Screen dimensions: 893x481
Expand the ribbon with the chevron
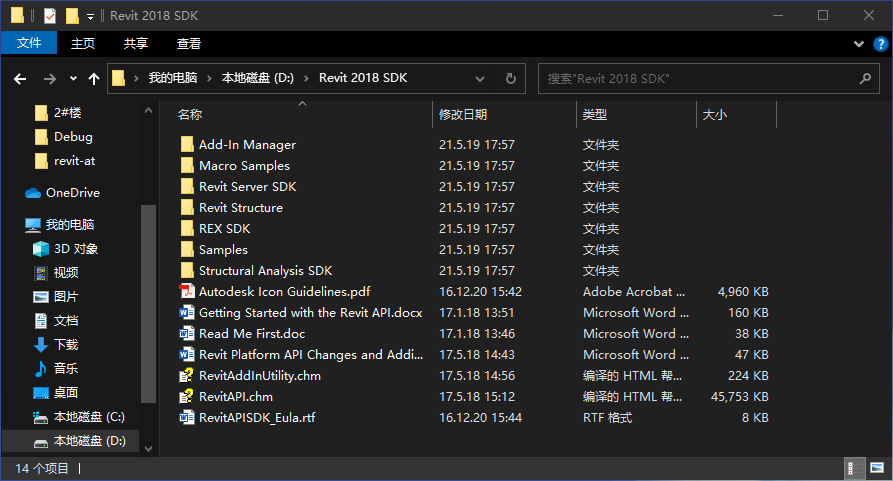pos(859,44)
